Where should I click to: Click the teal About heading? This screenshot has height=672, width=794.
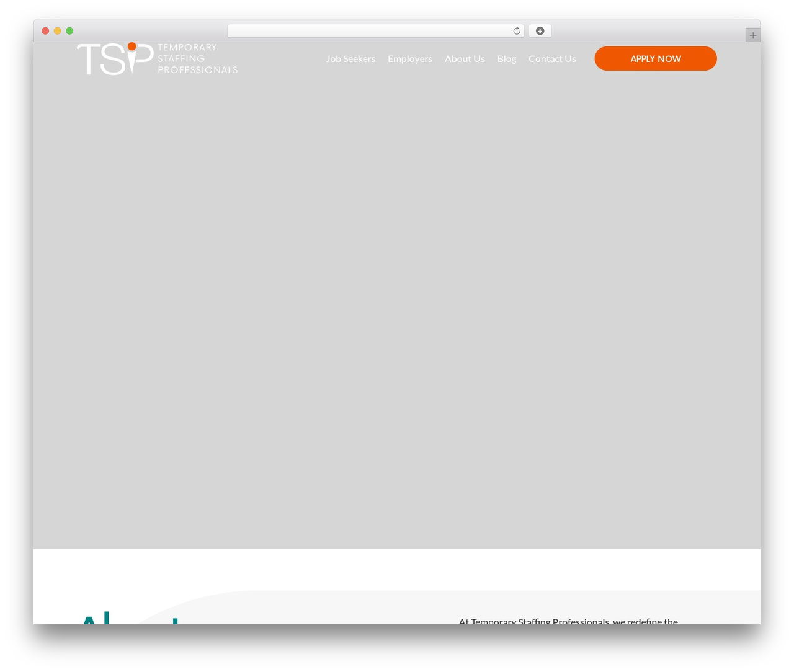129,618
